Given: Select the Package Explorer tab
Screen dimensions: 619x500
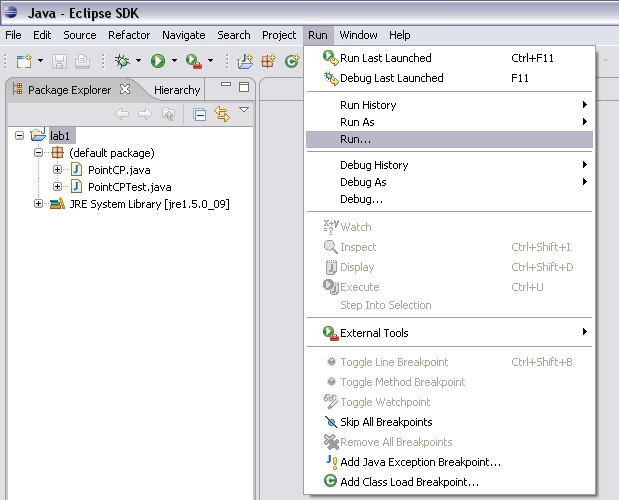Looking at the screenshot, I should pos(69,90).
